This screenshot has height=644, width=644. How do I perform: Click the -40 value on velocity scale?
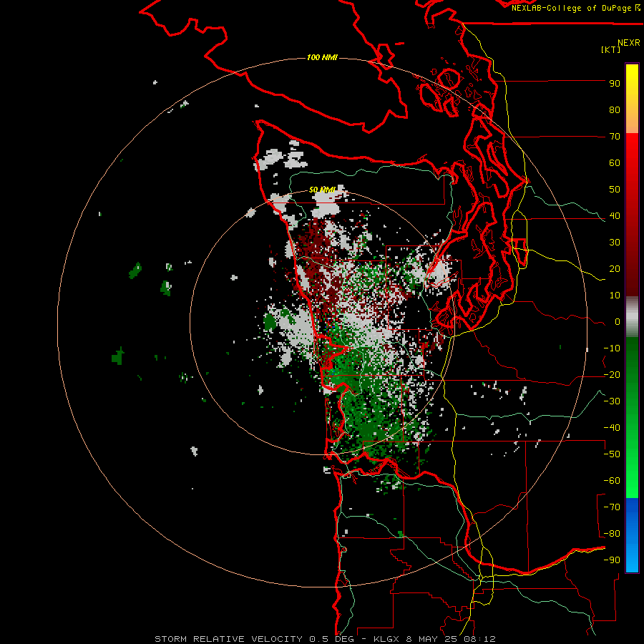[612, 428]
